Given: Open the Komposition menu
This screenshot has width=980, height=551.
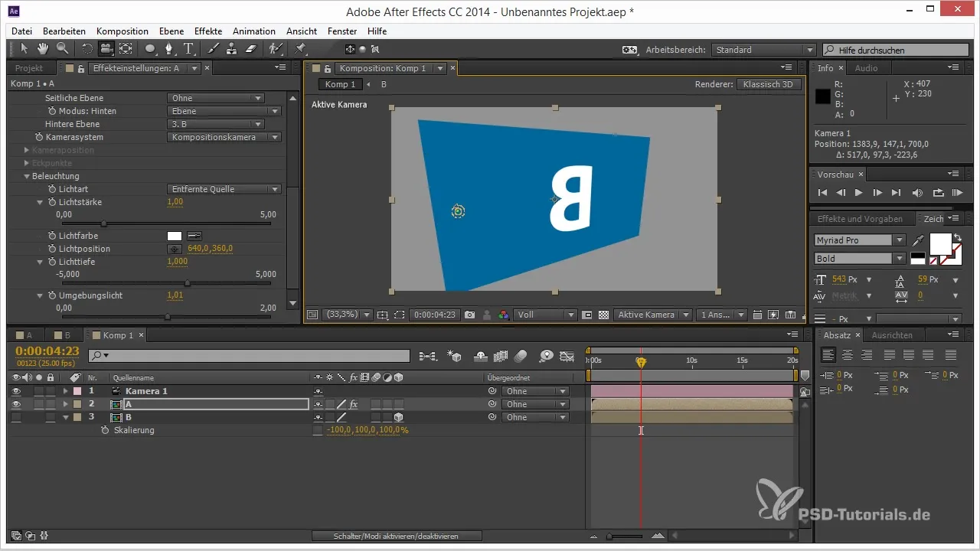Looking at the screenshot, I should coord(122,31).
